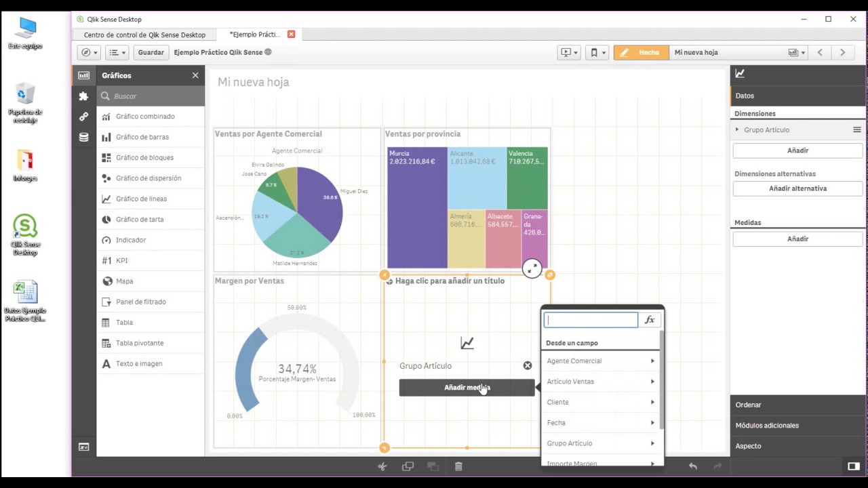Go to next sheet arrow
Image resolution: width=868 pixels, height=488 pixels.
point(843,52)
